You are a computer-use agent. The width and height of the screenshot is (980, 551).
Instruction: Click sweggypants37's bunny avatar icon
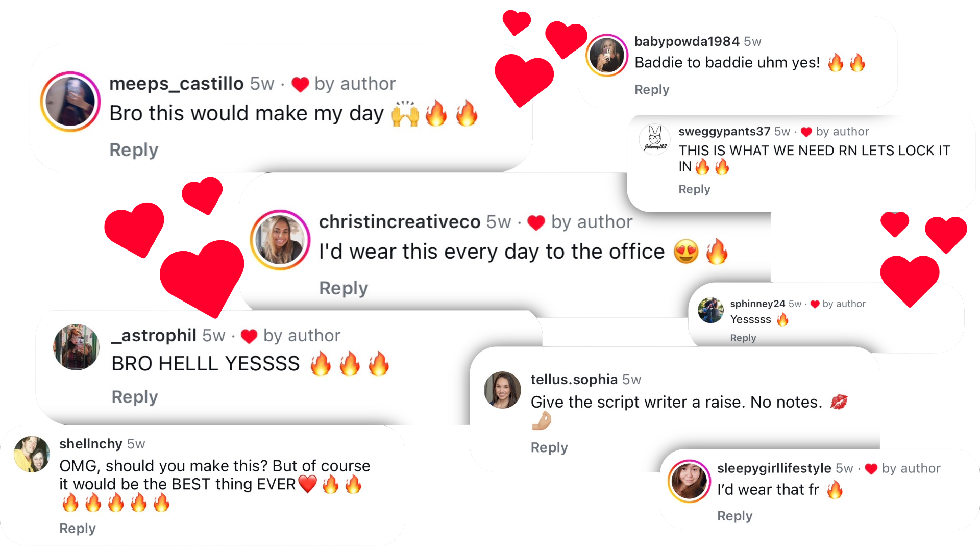coord(655,139)
